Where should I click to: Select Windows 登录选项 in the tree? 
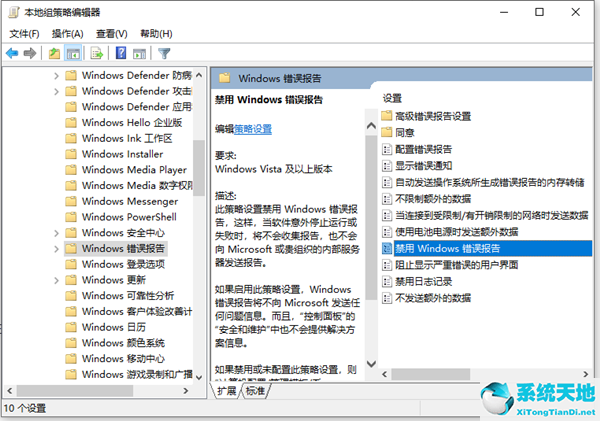tap(123, 264)
